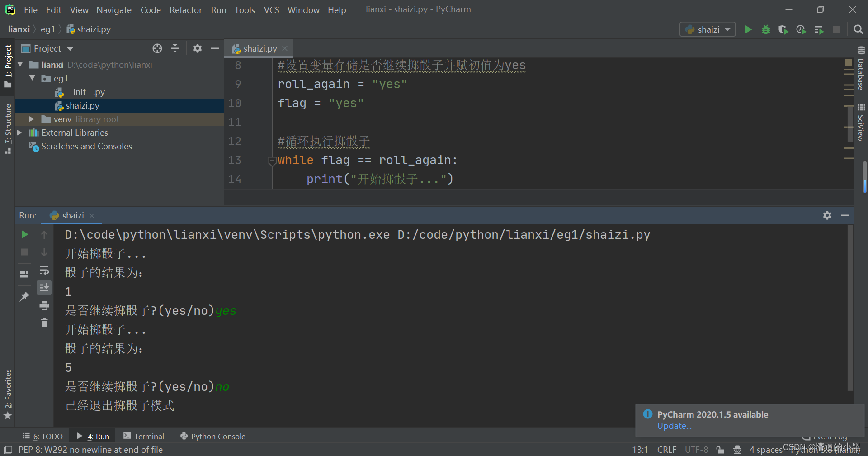This screenshot has width=868, height=456.
Task: Open the shaizi run configuration dropdown
Action: [708, 29]
